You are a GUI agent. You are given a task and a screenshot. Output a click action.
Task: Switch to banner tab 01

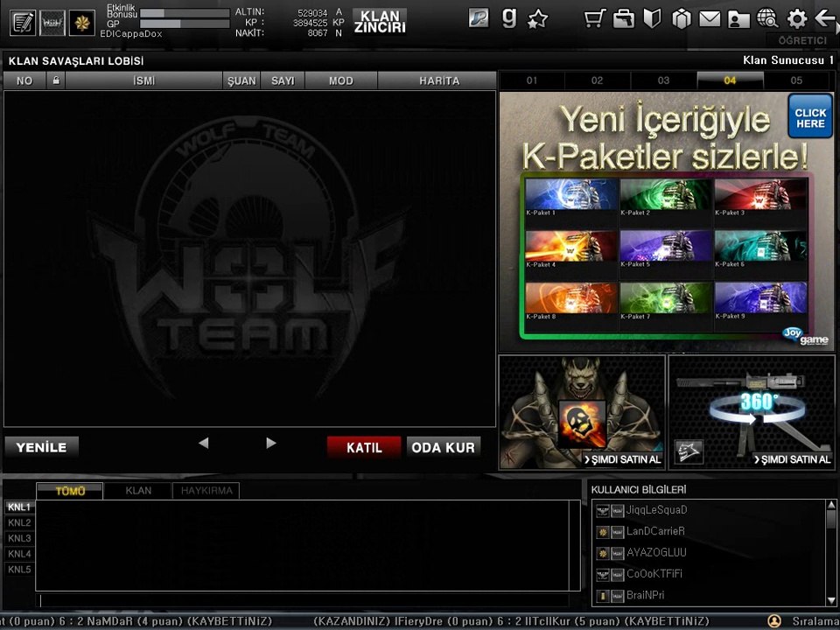532,80
